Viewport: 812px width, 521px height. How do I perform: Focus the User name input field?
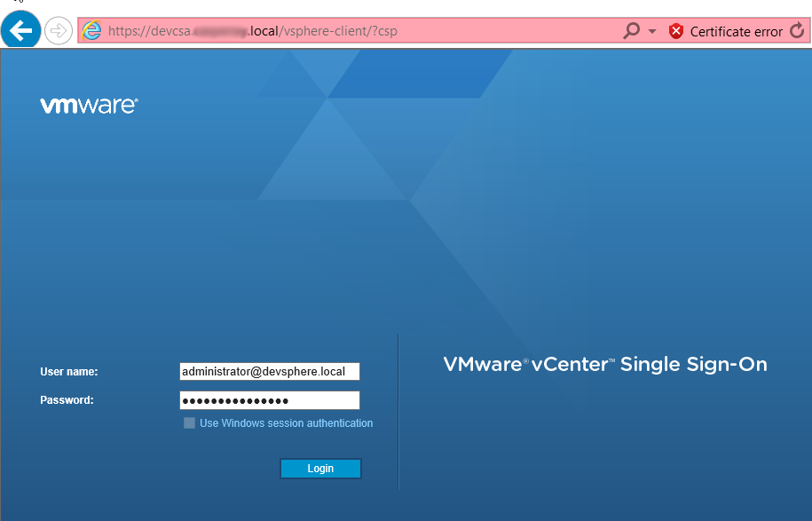(269, 371)
